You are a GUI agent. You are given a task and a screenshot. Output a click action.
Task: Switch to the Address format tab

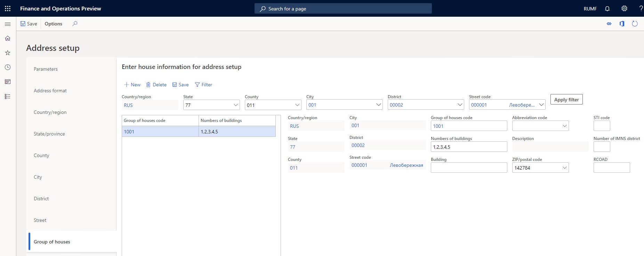50,91
